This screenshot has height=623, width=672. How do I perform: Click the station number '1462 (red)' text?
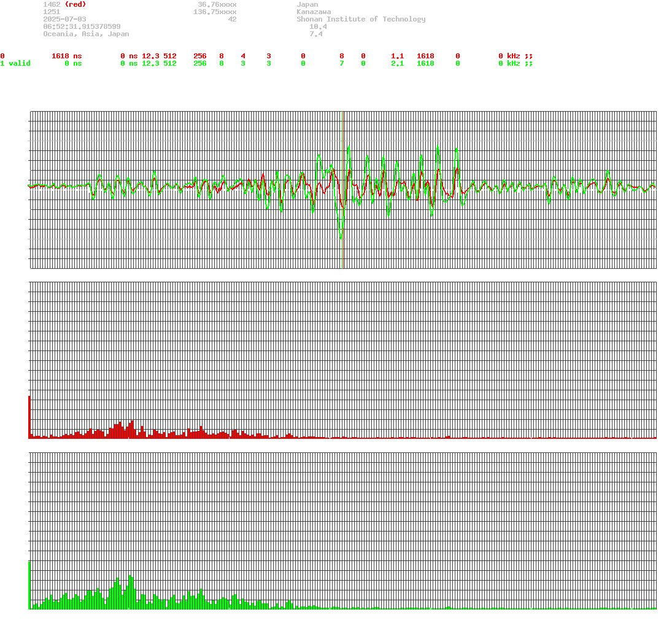(64, 4)
